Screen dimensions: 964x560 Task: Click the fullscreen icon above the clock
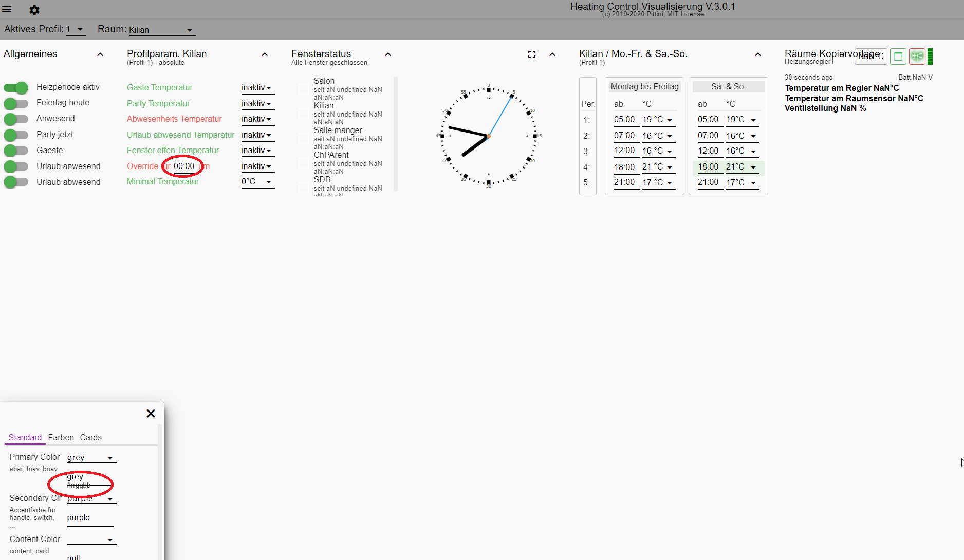(x=532, y=54)
